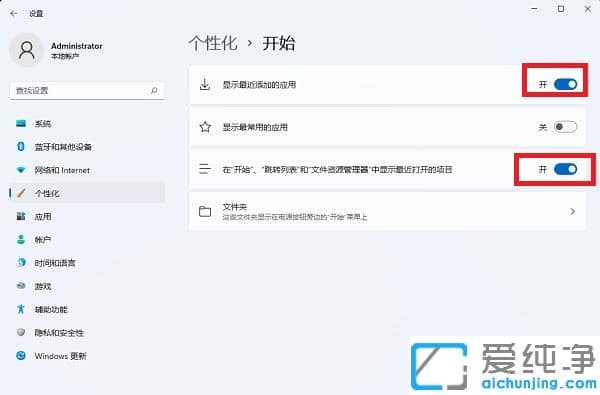This screenshot has width=600, height=395.
Task: Minimize the Settings window
Action: click(535, 9)
